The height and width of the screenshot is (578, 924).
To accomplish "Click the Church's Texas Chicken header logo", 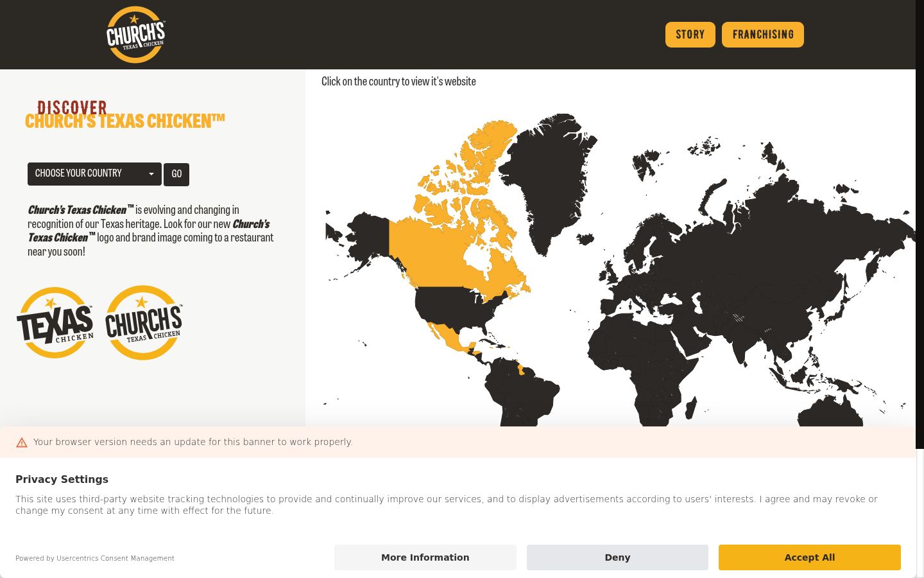I will [x=135, y=35].
